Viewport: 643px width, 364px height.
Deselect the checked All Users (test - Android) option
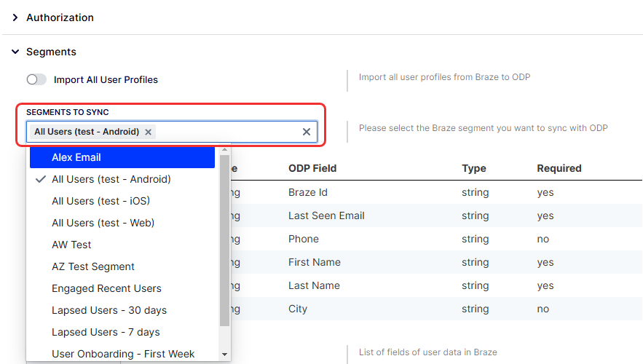coord(122,179)
